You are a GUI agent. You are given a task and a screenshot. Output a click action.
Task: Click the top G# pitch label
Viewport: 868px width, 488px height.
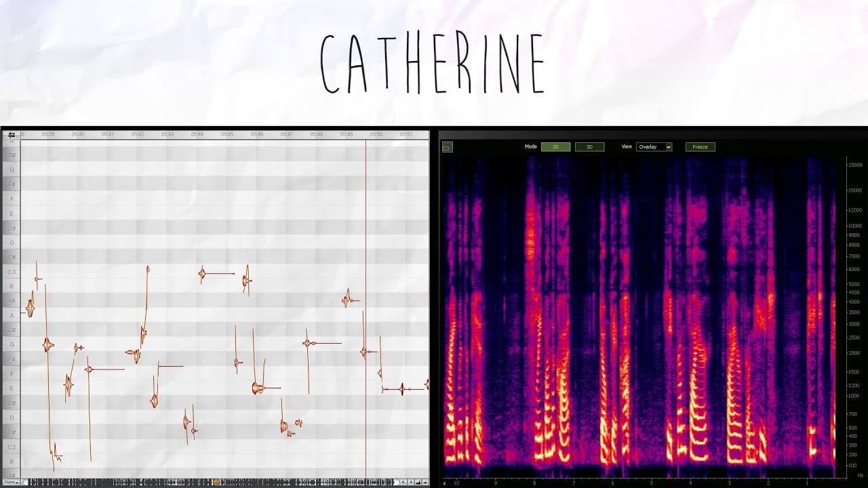[12, 155]
